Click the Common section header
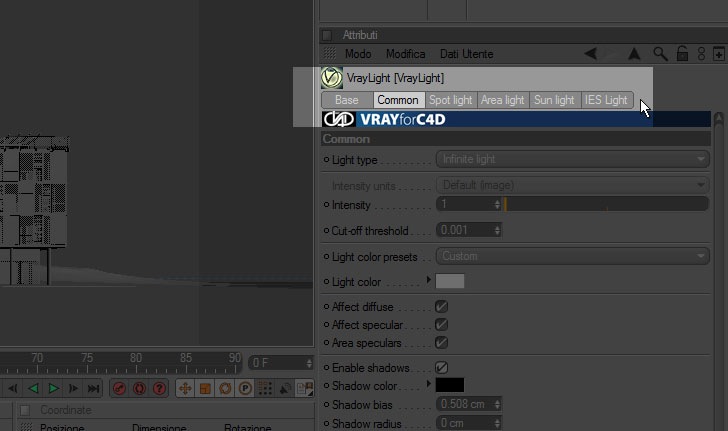 click(515, 139)
